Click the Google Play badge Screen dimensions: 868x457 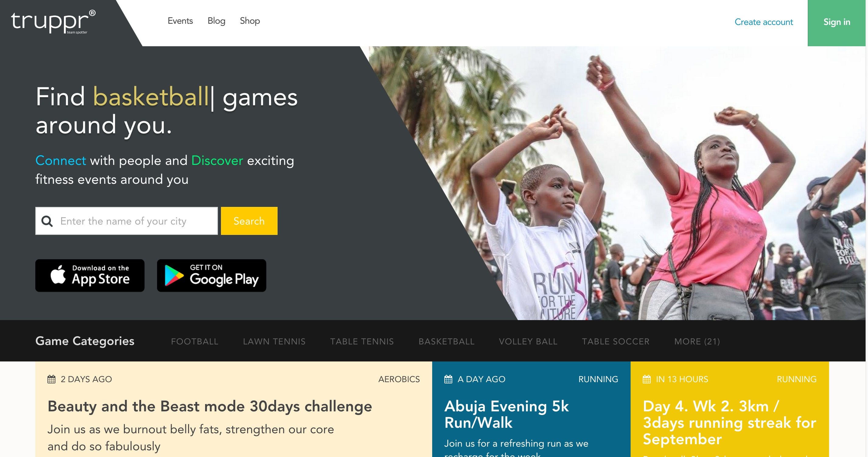click(x=212, y=275)
